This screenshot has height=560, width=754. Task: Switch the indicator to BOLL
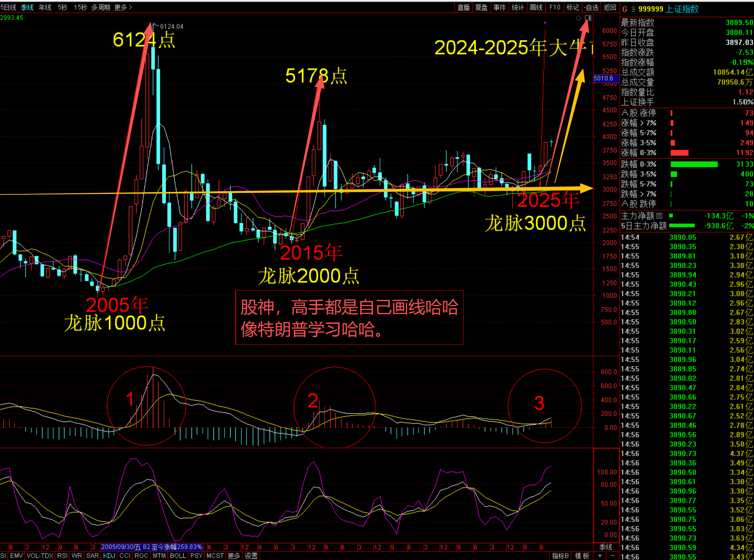178,556
